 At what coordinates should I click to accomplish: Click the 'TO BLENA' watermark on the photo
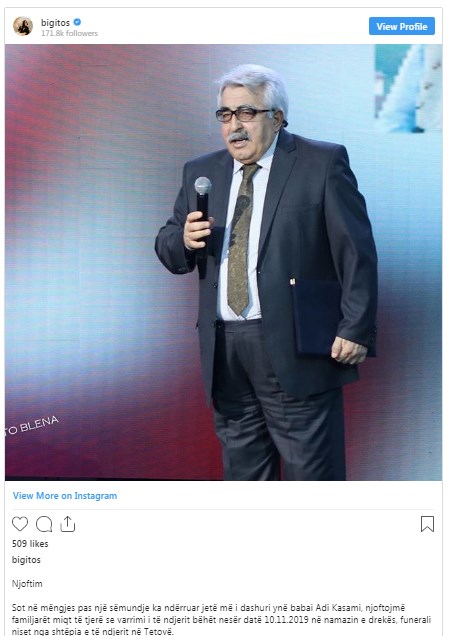pos(32,426)
